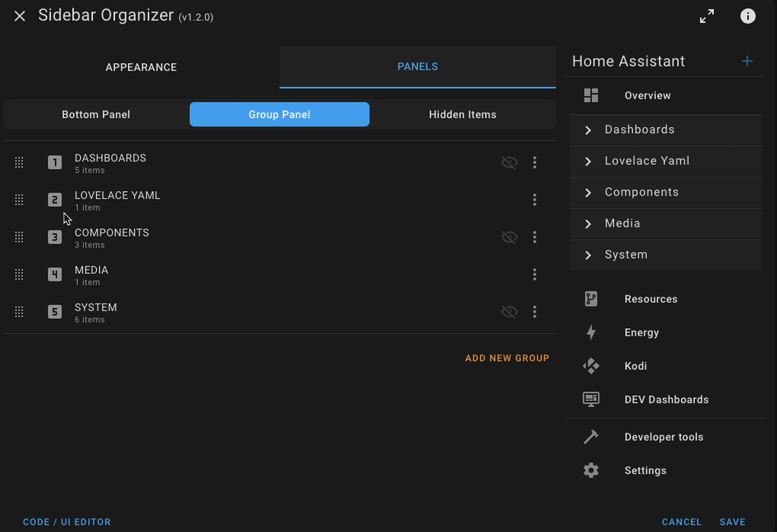This screenshot has height=532, width=777.
Task: Open the Settings gear icon
Action: (591, 470)
